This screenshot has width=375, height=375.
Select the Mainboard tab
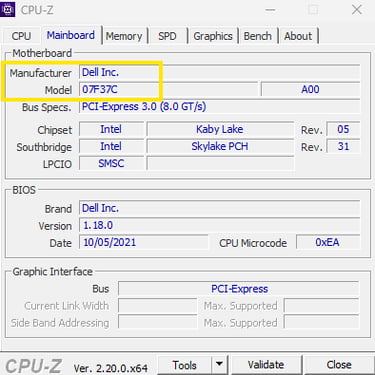click(71, 35)
